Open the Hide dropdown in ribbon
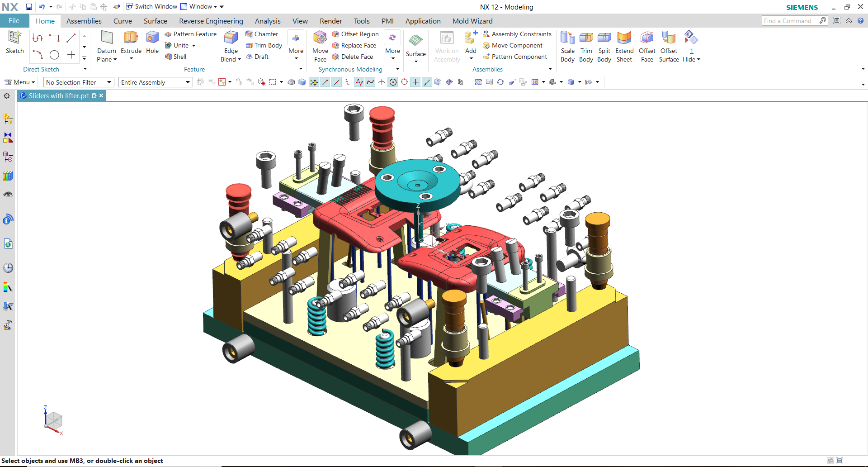This screenshot has height=467, width=868. (x=691, y=59)
